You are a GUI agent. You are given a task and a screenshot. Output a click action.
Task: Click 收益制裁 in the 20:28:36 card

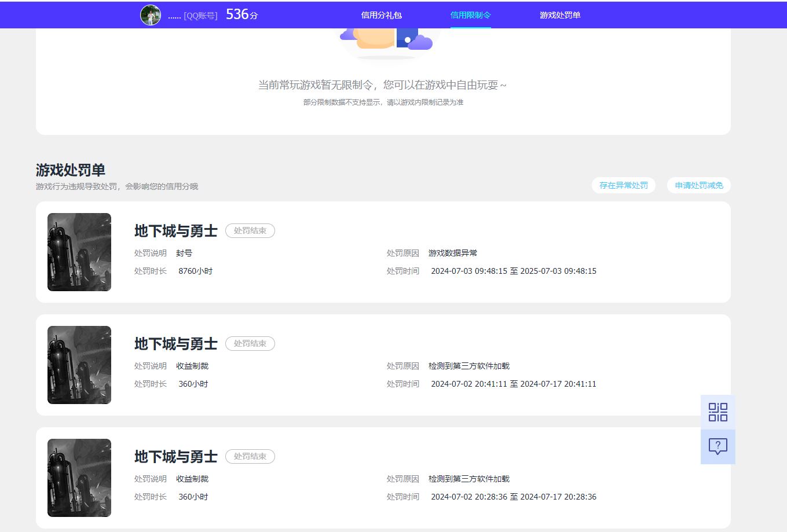click(x=192, y=479)
